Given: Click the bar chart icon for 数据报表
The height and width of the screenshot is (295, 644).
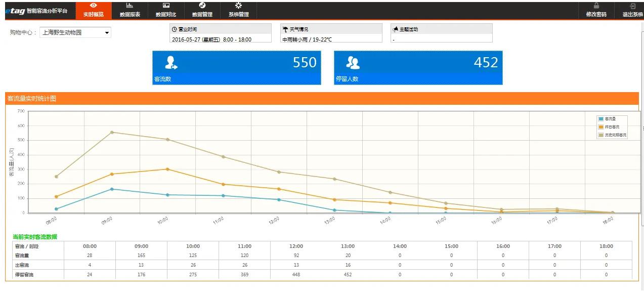Looking at the screenshot, I should (130, 6).
